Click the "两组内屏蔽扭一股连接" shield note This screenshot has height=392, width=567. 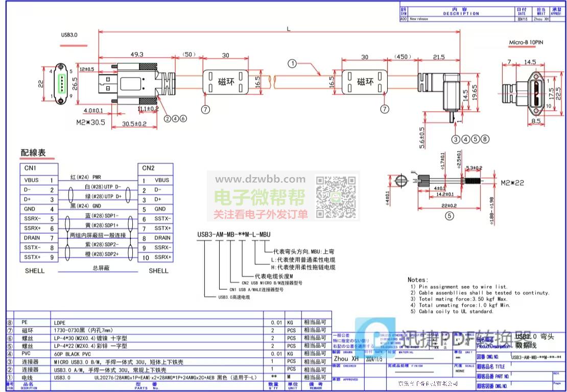point(98,235)
